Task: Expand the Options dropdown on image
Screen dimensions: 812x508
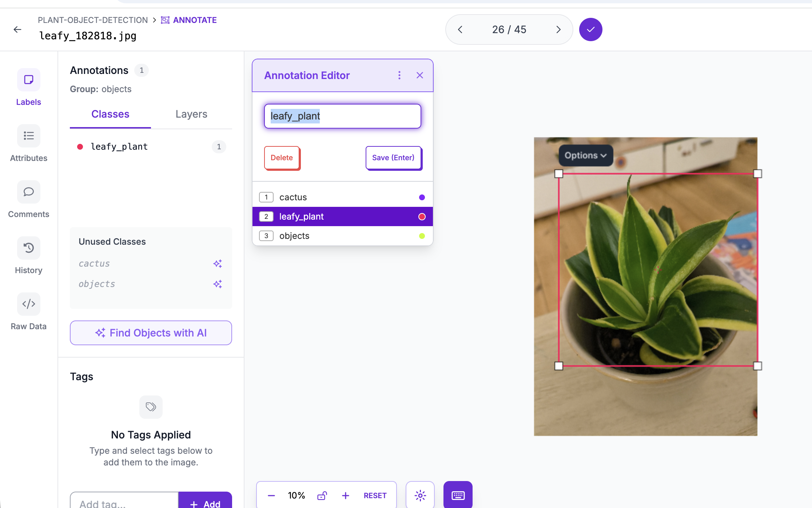Action: point(585,155)
